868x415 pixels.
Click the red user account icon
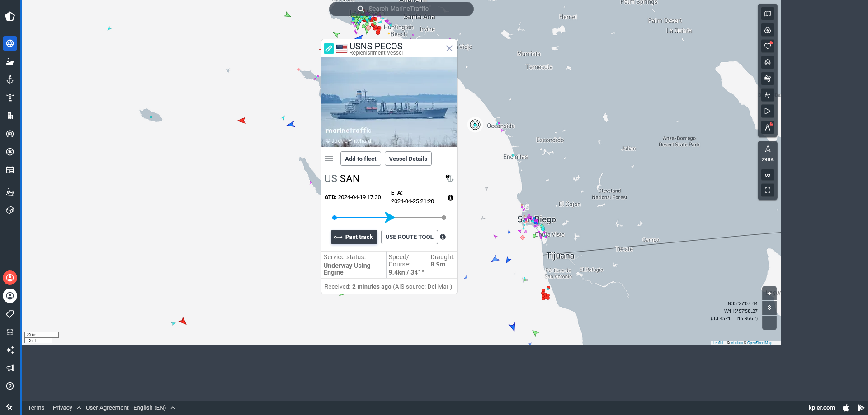click(10, 278)
